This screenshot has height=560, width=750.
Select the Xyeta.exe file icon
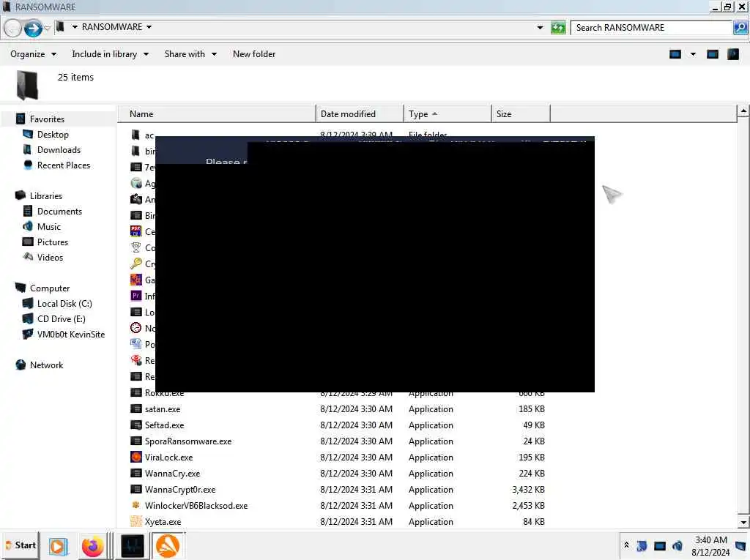tap(135, 521)
